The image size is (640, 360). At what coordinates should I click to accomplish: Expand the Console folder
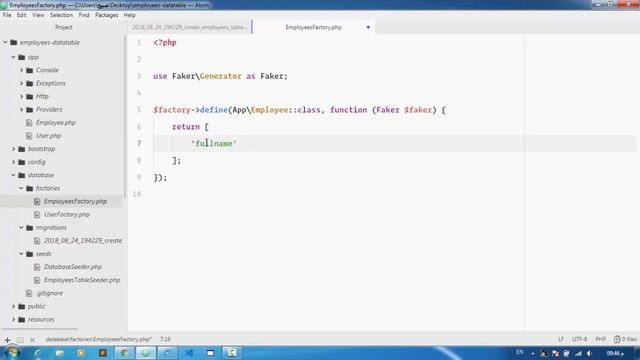(22, 70)
